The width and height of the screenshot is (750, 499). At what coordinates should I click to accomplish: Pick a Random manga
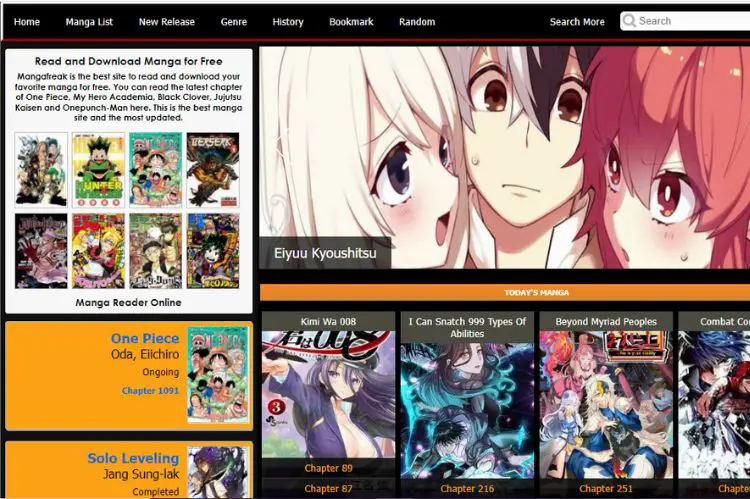click(417, 22)
